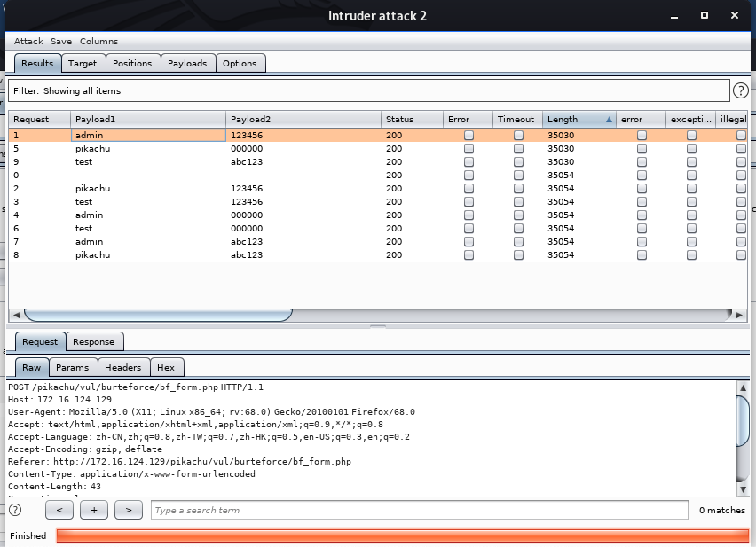Click the + search options button
756x547 pixels.
point(94,510)
